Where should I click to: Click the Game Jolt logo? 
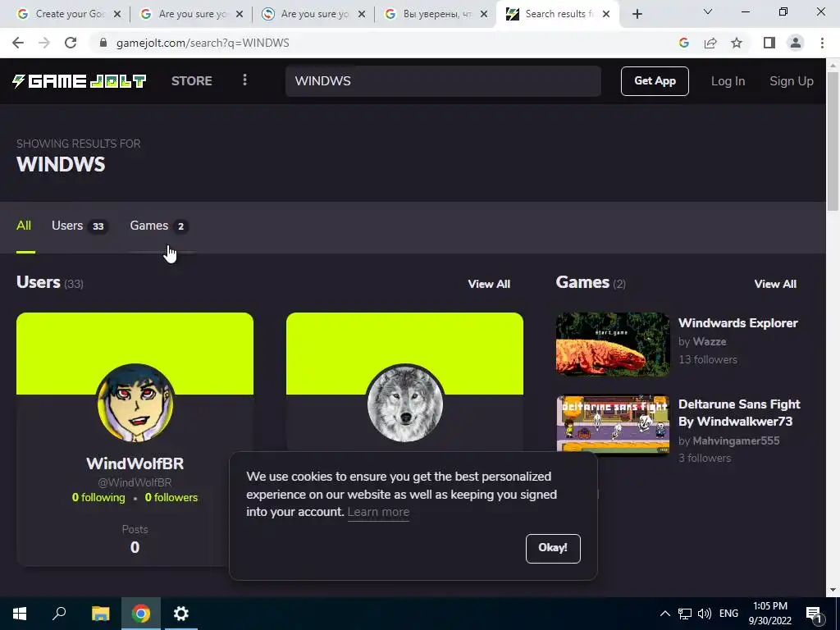click(x=80, y=81)
